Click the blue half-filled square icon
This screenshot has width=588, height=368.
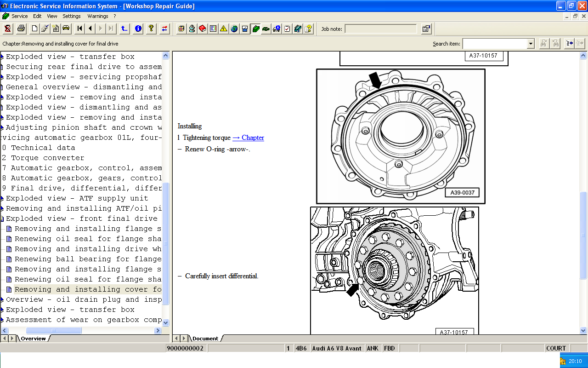point(245,29)
